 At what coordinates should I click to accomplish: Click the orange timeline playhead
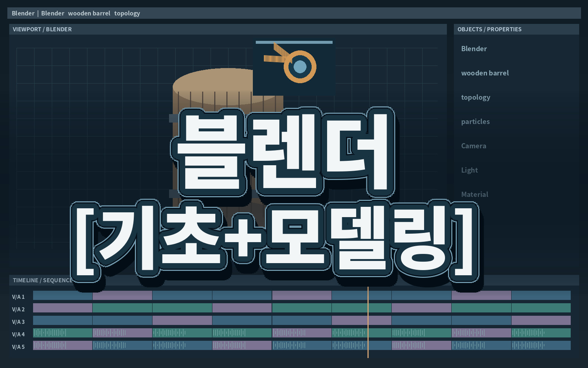(x=368, y=322)
